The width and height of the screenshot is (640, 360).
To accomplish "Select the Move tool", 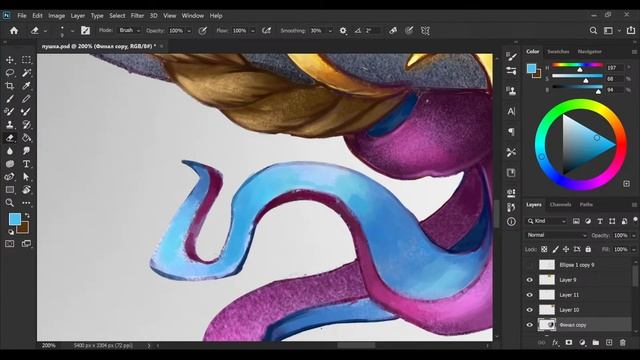I will [x=10, y=60].
